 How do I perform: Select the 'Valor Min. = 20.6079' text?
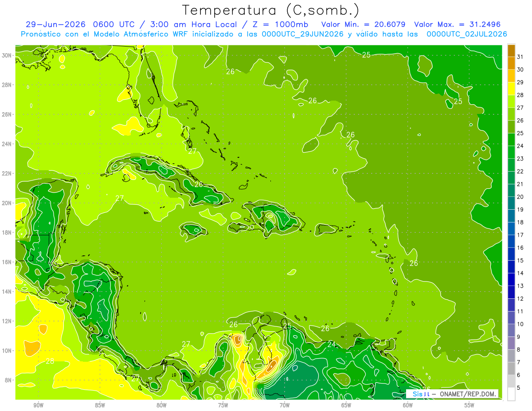click(x=364, y=24)
